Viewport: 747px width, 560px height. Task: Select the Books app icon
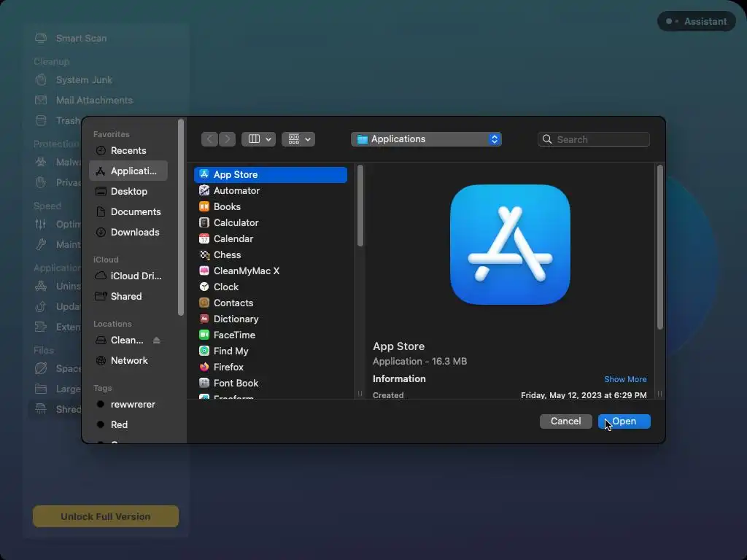click(204, 206)
